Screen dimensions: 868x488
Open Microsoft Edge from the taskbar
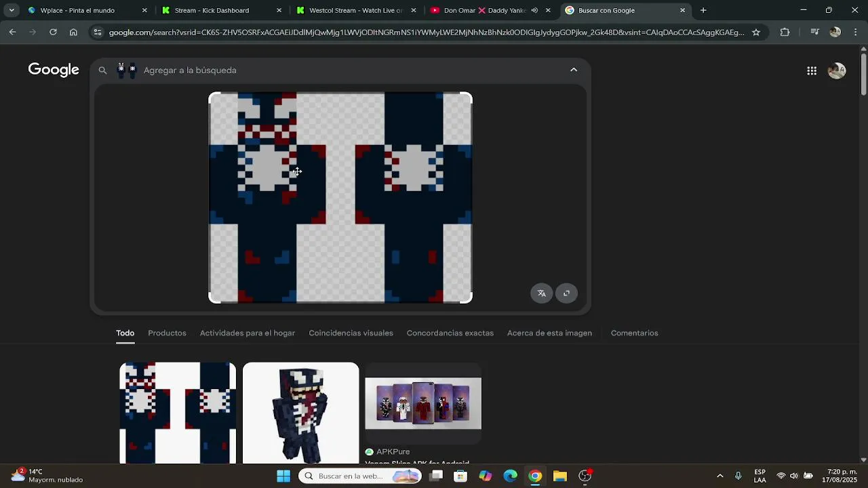pyautogui.click(x=510, y=476)
